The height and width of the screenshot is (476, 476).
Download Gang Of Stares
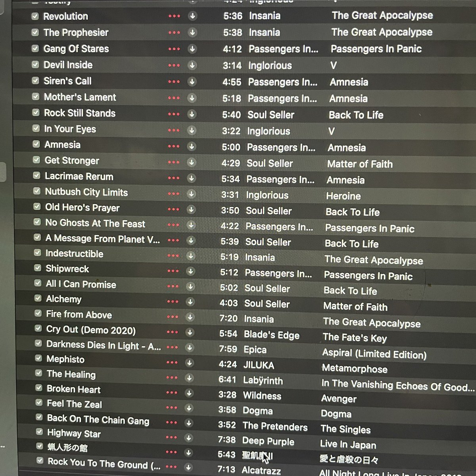pos(192,49)
